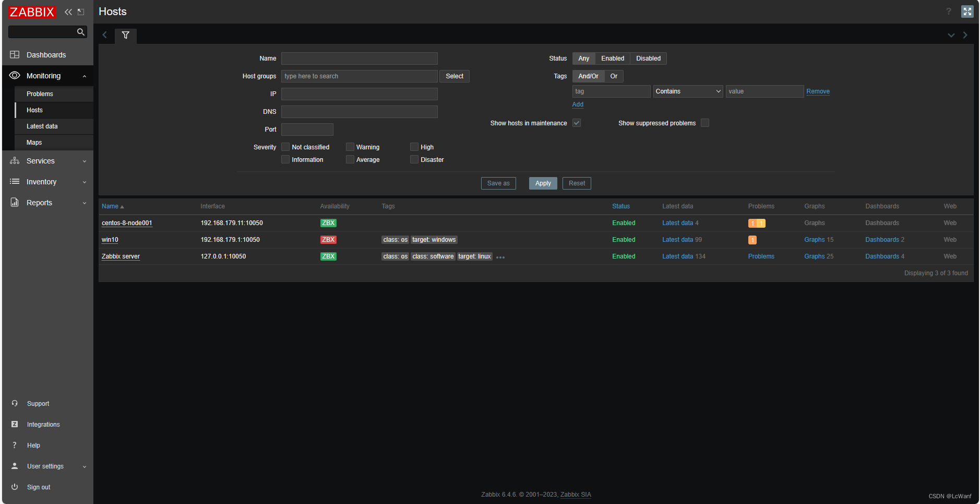The image size is (980, 504).
Task: Click the top-right help question mark
Action: 949,11
